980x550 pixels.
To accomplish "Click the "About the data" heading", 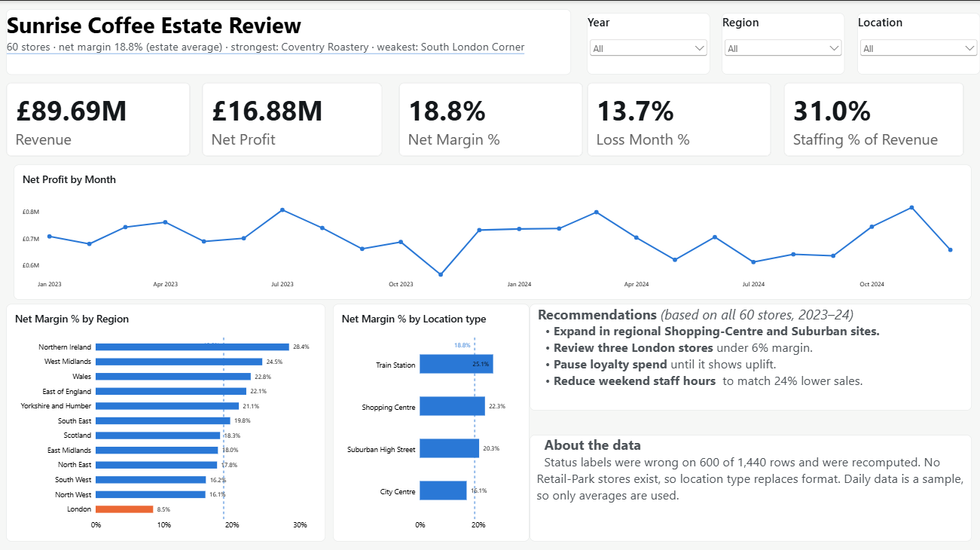I will [x=593, y=445].
